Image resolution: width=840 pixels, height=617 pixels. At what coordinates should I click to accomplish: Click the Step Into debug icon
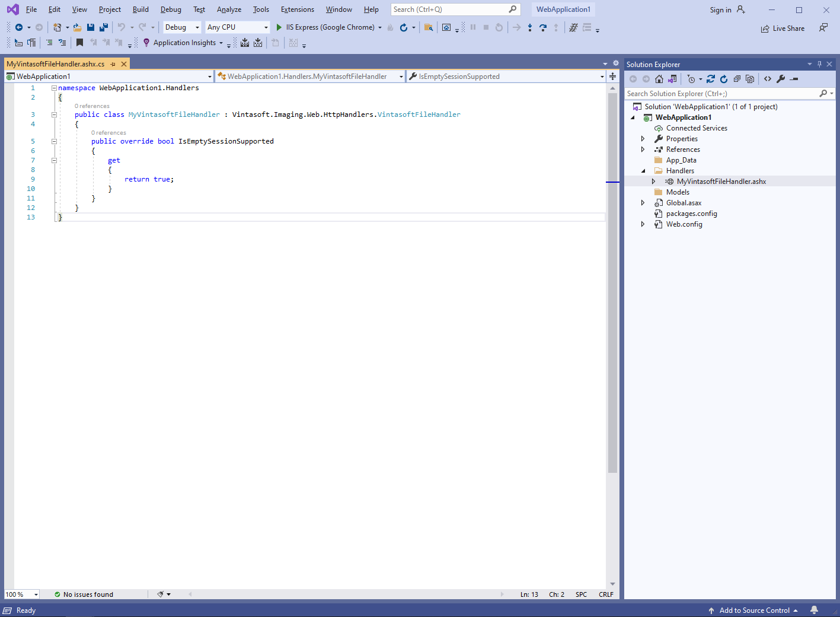pyautogui.click(x=529, y=27)
